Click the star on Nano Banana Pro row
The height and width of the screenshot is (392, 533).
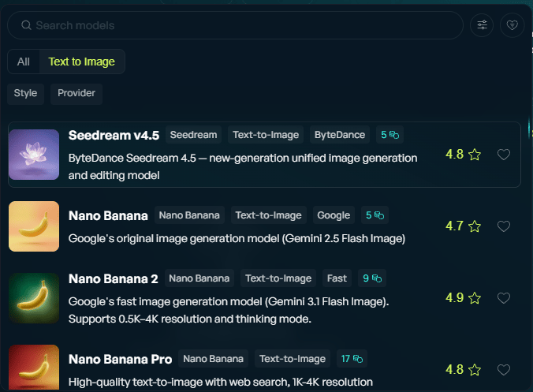pyautogui.click(x=475, y=370)
